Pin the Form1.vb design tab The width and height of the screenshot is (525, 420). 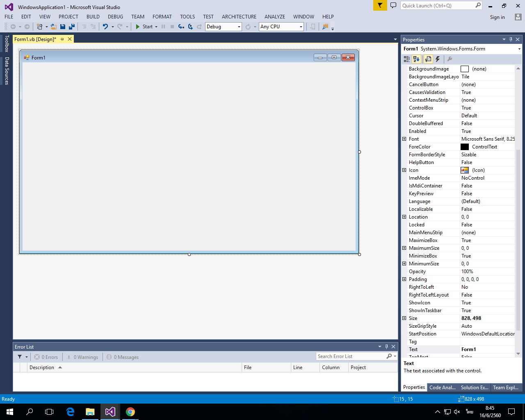[62, 39]
